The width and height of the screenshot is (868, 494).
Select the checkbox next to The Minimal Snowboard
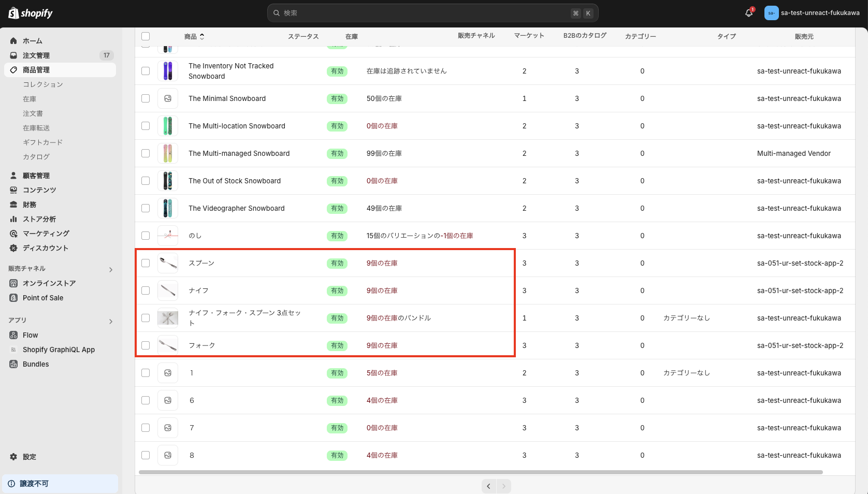(146, 98)
